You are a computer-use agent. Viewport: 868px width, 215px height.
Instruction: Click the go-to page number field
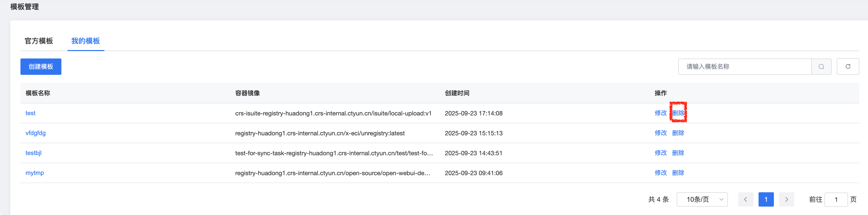click(x=836, y=199)
